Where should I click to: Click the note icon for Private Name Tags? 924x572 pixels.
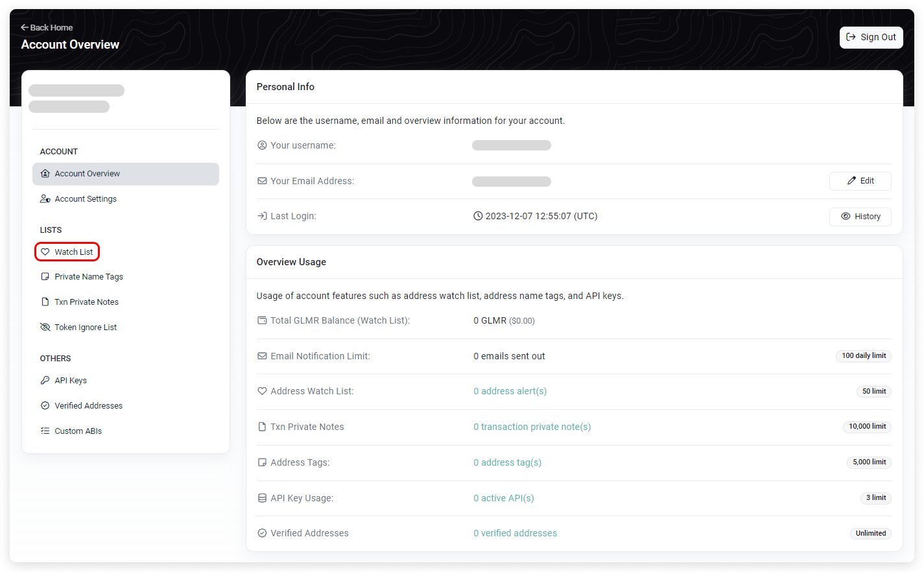(x=45, y=277)
